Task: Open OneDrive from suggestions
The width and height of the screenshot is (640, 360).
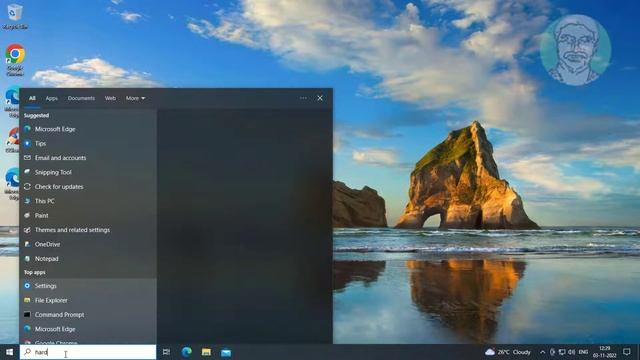Action: tap(88, 244)
